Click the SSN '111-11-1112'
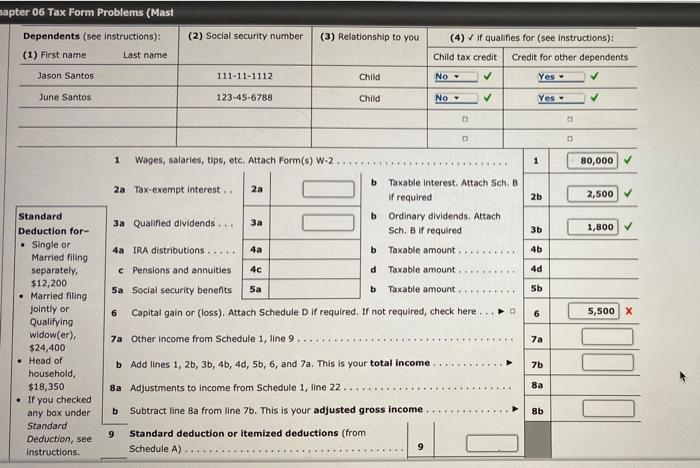Screen dimensions: 700x468 point(245,76)
